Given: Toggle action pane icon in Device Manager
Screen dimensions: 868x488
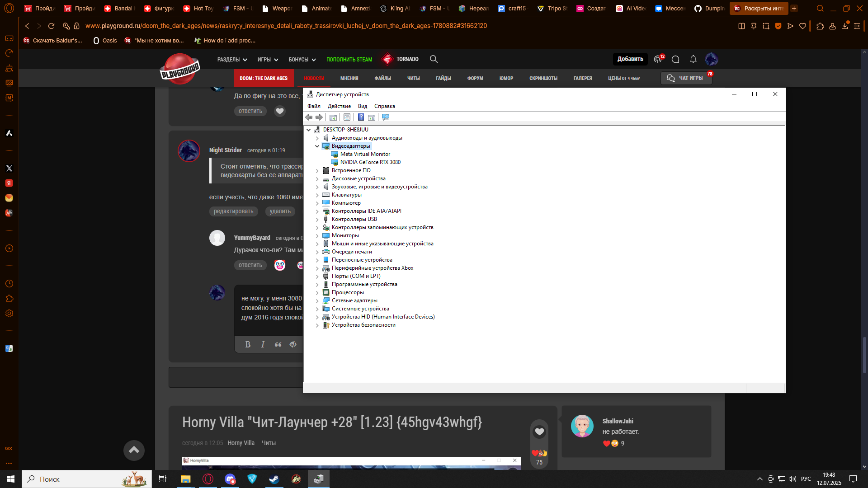Looking at the screenshot, I should [x=372, y=117].
